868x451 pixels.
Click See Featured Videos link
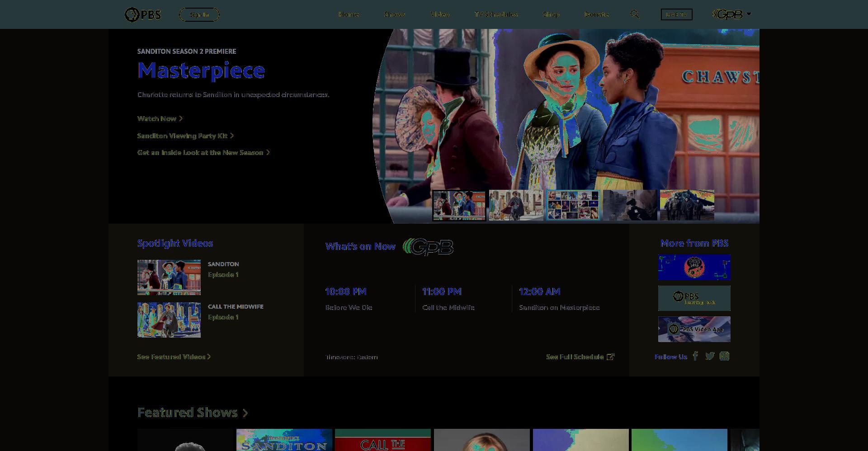click(174, 357)
